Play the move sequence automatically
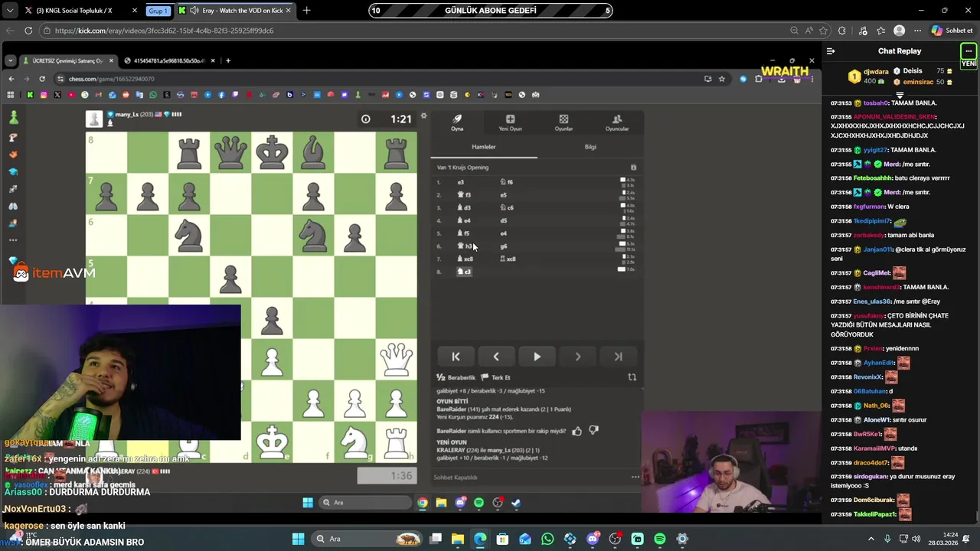 click(x=537, y=357)
